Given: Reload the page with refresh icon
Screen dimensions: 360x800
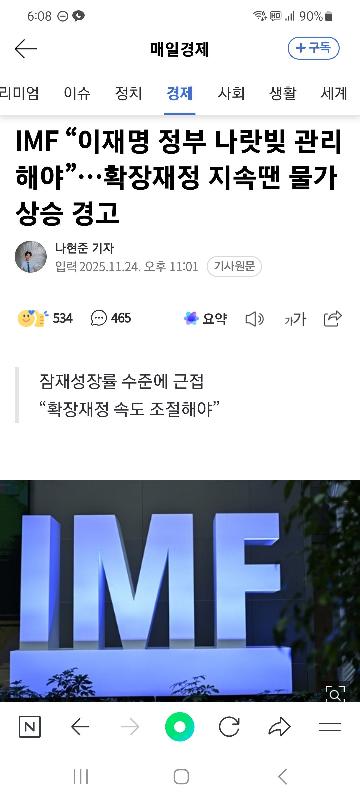Looking at the screenshot, I should pos(229,727).
